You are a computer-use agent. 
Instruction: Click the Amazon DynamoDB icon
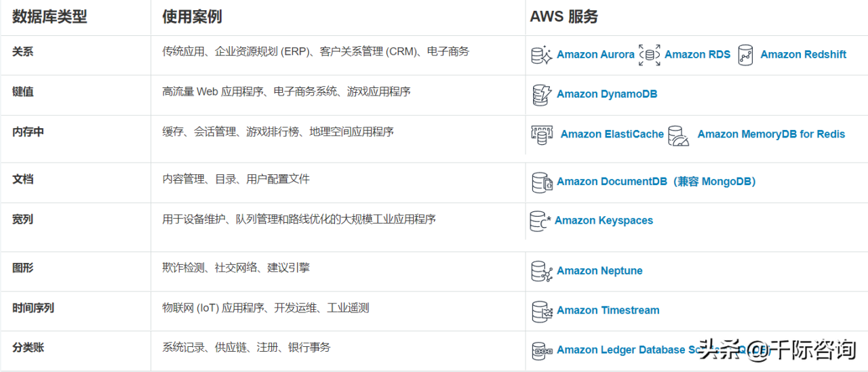point(542,95)
